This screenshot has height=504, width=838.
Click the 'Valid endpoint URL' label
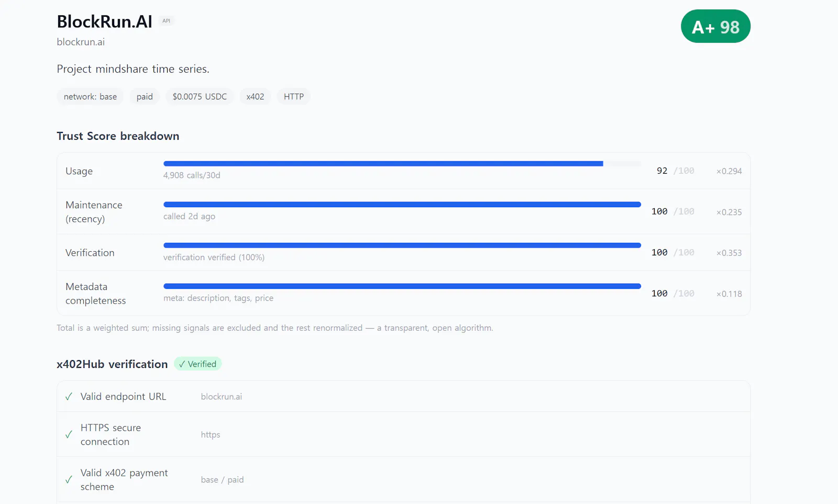pos(123,397)
